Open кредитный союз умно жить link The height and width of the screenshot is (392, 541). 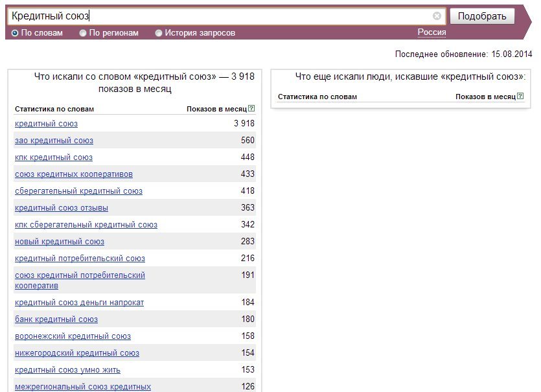(67, 370)
